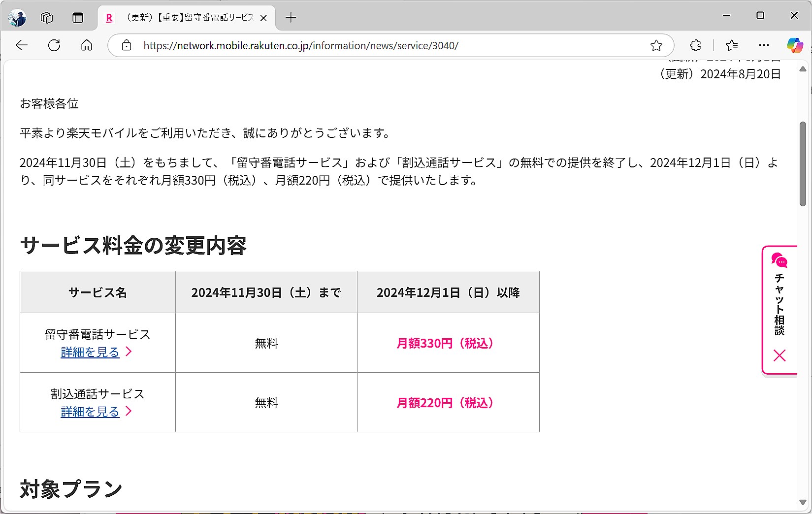
Task: Open the browser home page
Action: pos(87,45)
